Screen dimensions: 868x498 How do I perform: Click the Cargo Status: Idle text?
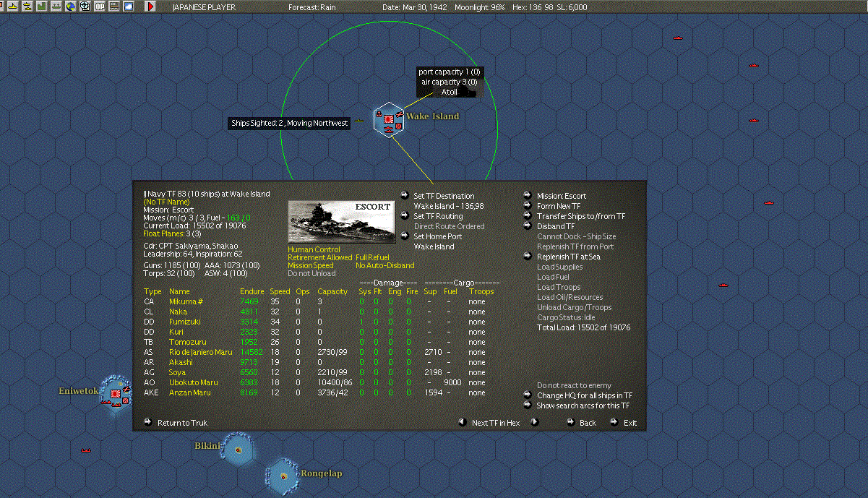point(567,317)
